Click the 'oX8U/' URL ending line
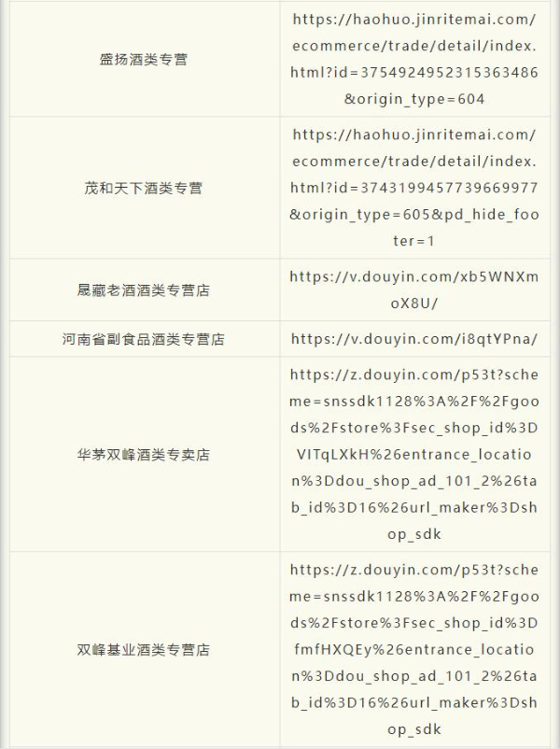The width and height of the screenshot is (560, 749). click(413, 304)
